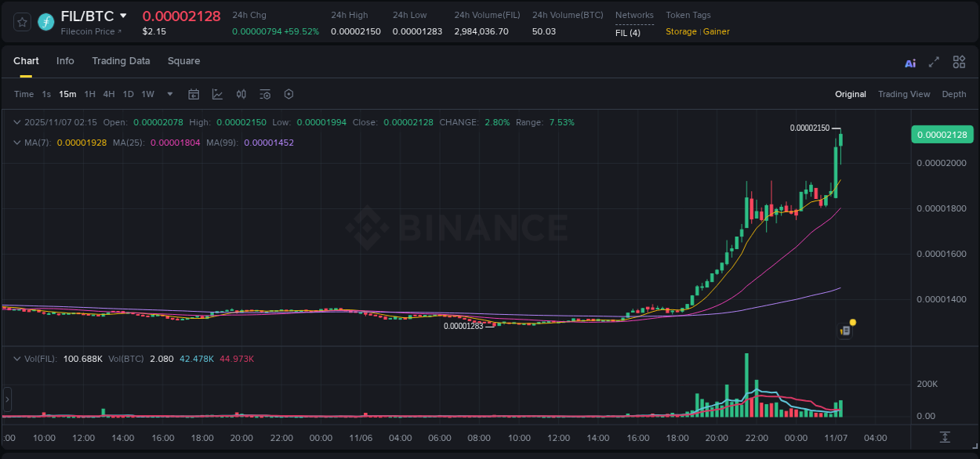
Task: Favorite FIL/BTC with the star icon
Action: coord(22,22)
